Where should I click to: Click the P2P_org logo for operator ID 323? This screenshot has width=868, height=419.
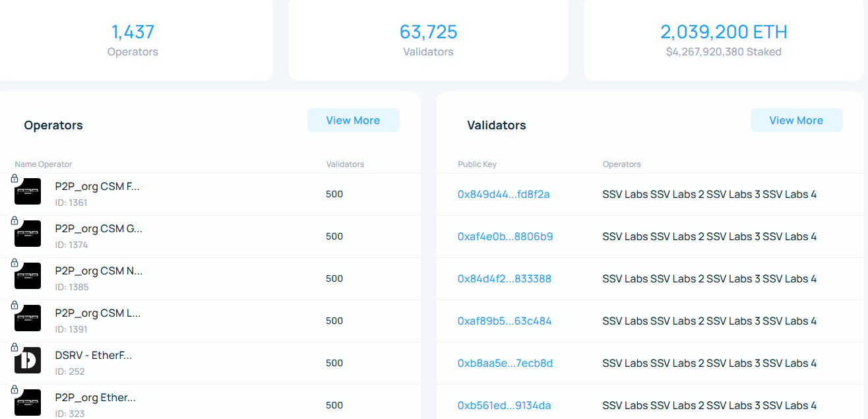(x=28, y=403)
